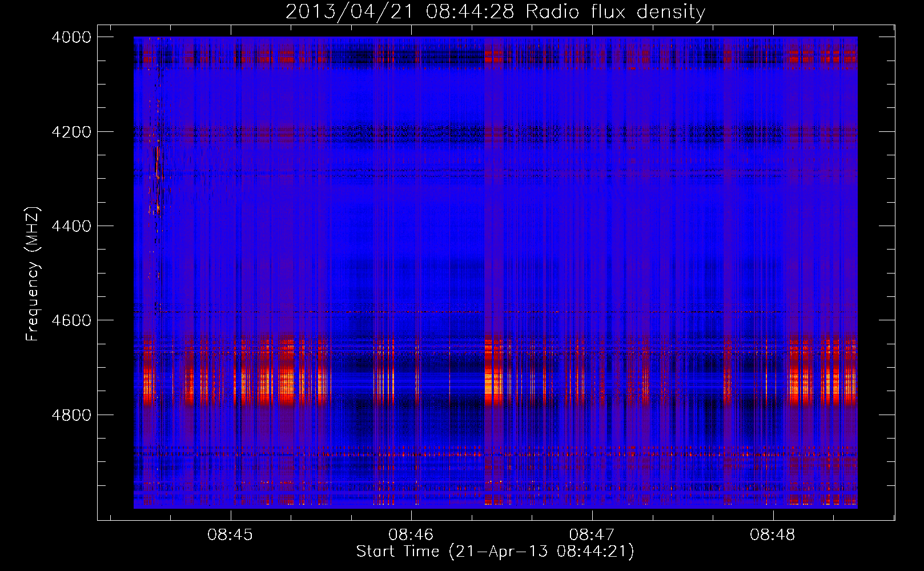This screenshot has height=571, width=924.
Task: Select the 4000 frequency axis label
Action: tap(71, 37)
